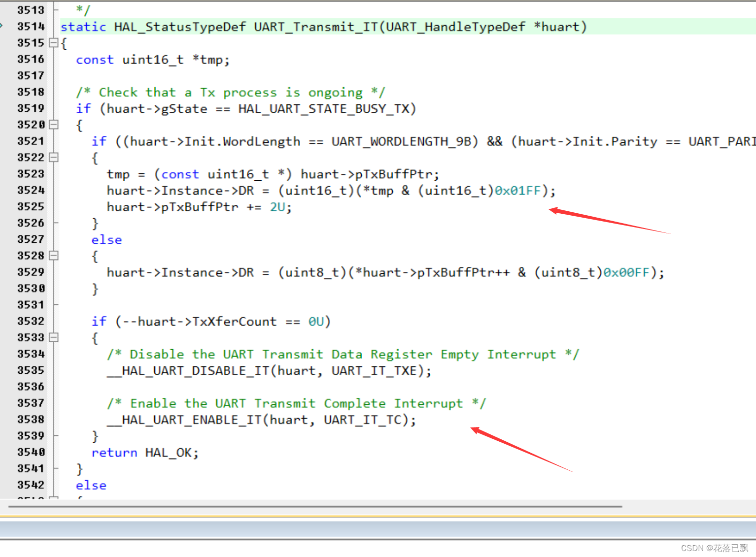
Task: Click line number 3532 in the gutter
Action: [31, 321]
